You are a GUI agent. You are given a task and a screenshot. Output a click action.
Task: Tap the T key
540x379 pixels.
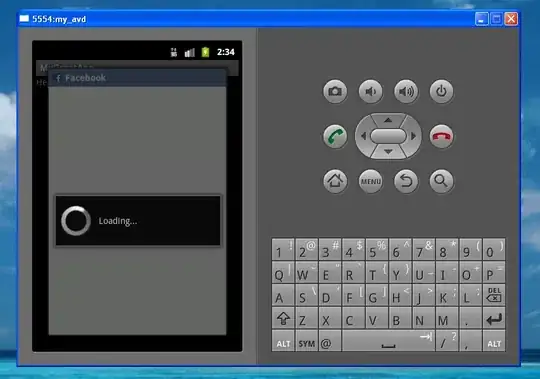[x=377, y=272]
